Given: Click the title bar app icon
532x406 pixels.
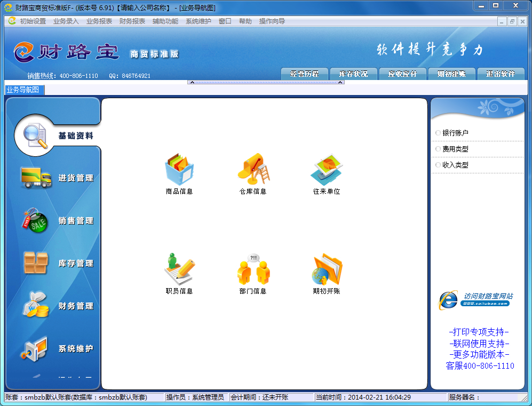Looking at the screenshot, I should coord(8,7).
